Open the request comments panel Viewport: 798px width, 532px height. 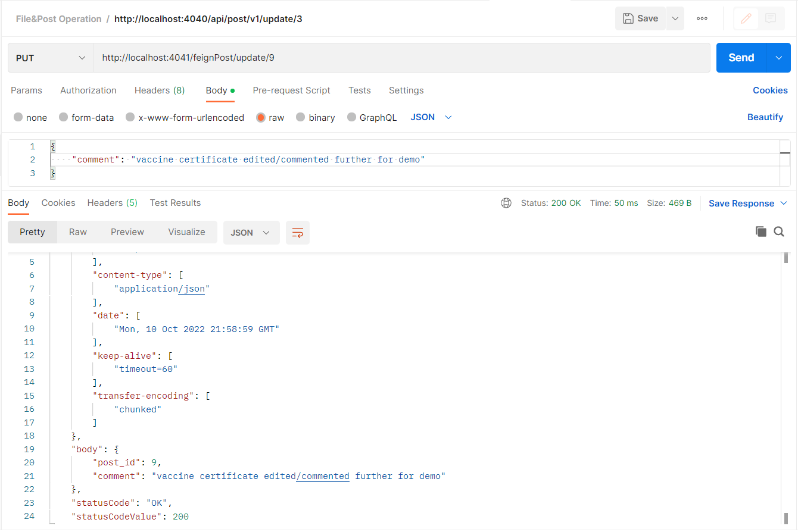click(x=772, y=18)
